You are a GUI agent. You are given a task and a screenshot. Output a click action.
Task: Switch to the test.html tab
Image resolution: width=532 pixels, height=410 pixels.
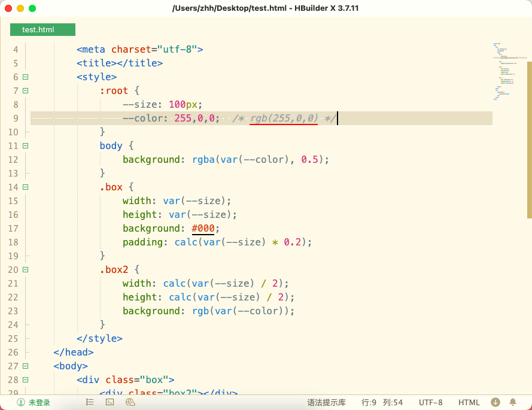pyautogui.click(x=42, y=30)
